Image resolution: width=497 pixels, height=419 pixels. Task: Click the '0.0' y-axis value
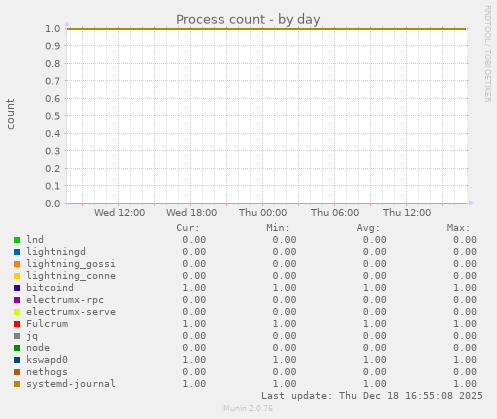tap(53, 203)
